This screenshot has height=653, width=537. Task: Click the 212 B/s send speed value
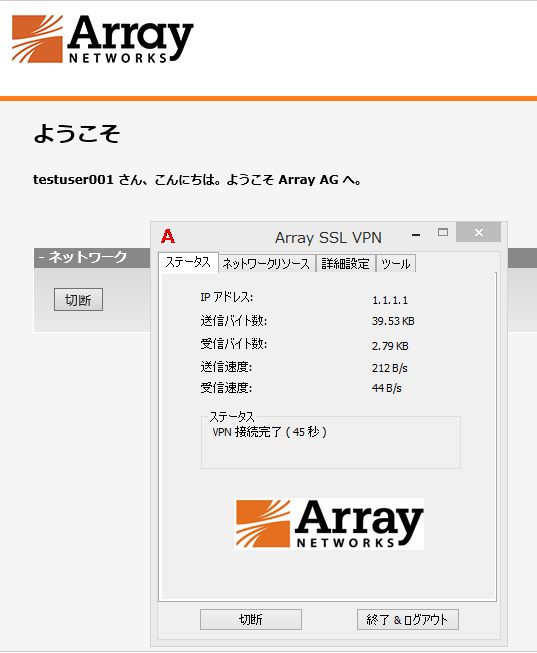tap(390, 368)
